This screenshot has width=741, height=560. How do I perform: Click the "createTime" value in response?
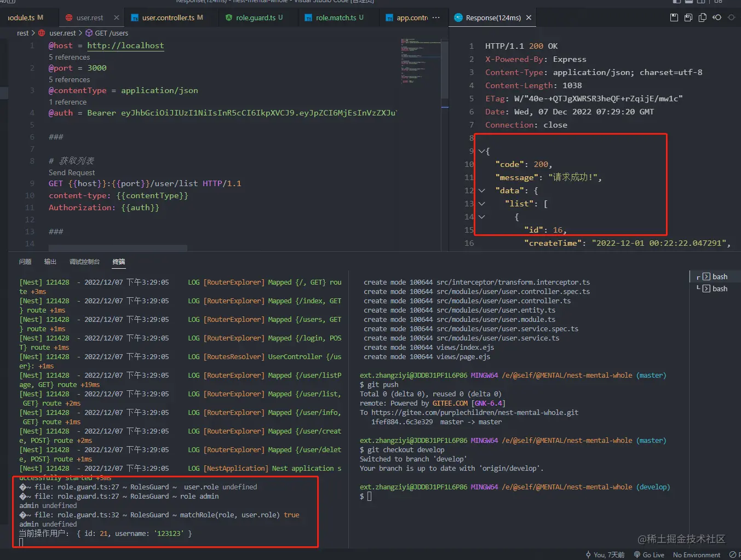(x=659, y=243)
